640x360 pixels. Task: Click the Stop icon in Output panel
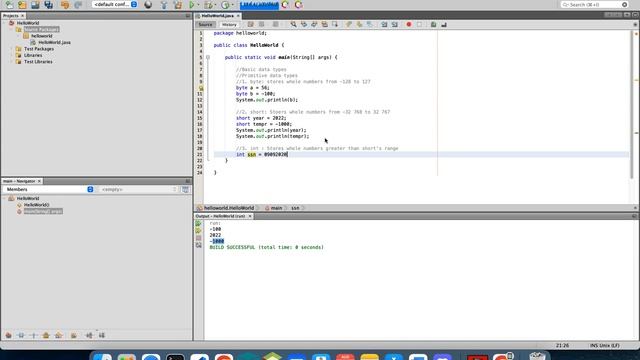[198, 238]
